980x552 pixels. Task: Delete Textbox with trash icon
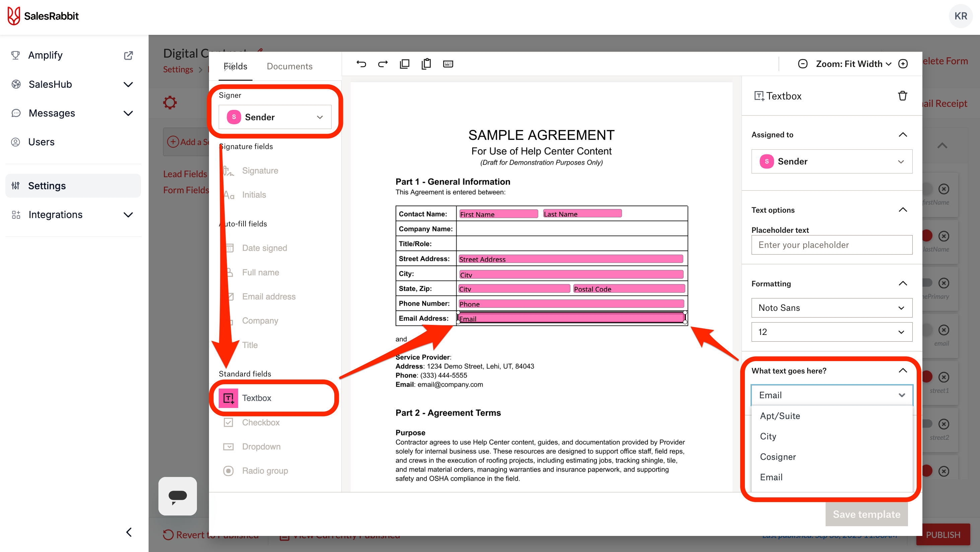(902, 96)
